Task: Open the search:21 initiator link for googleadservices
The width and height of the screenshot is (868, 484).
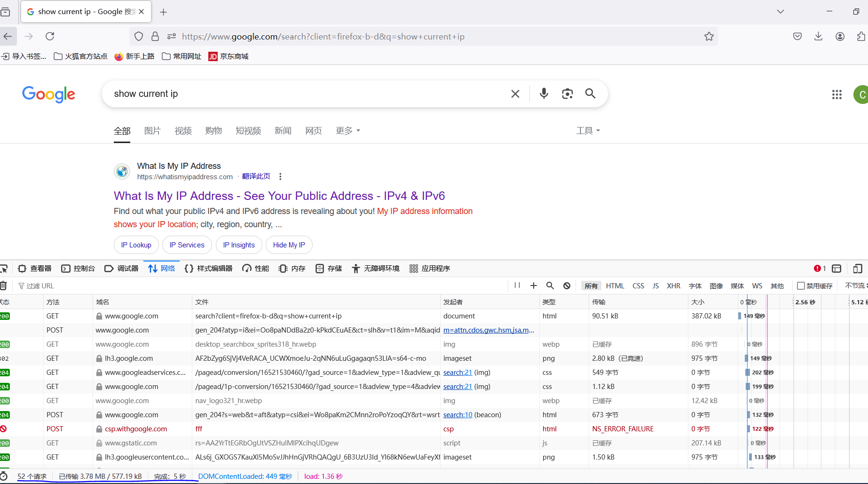Action: pos(458,373)
